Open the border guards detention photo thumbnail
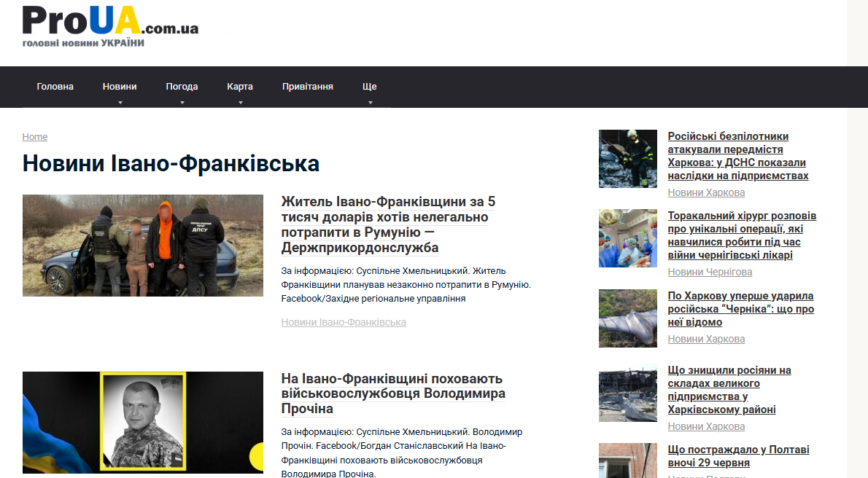Image resolution: width=868 pixels, height=478 pixels. tap(143, 245)
